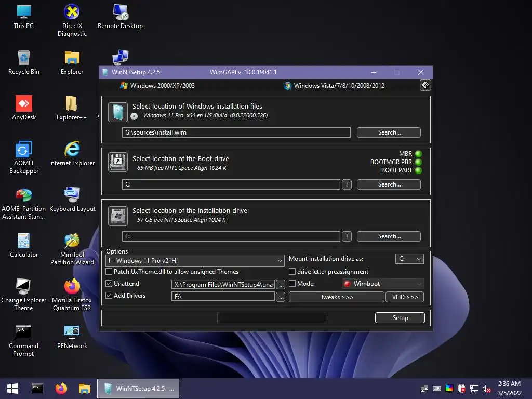Open Change Explorer Theme icon
The width and height of the screenshot is (532, 399).
(23, 295)
